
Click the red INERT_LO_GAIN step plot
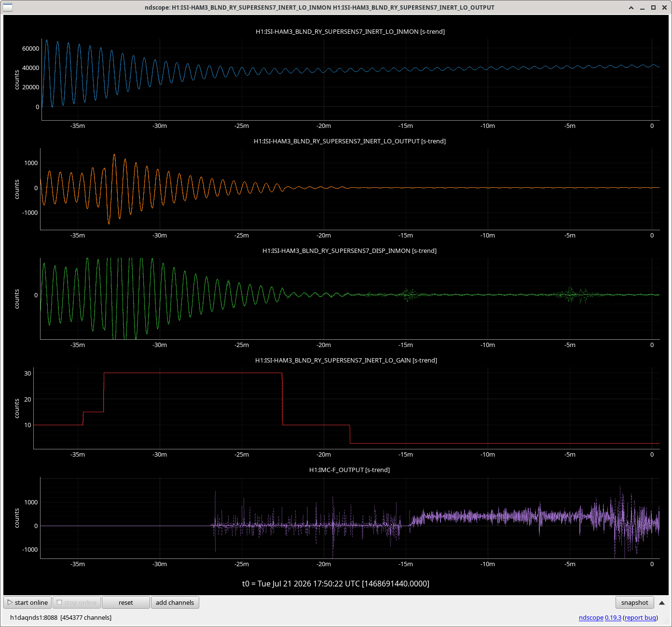tap(346, 408)
